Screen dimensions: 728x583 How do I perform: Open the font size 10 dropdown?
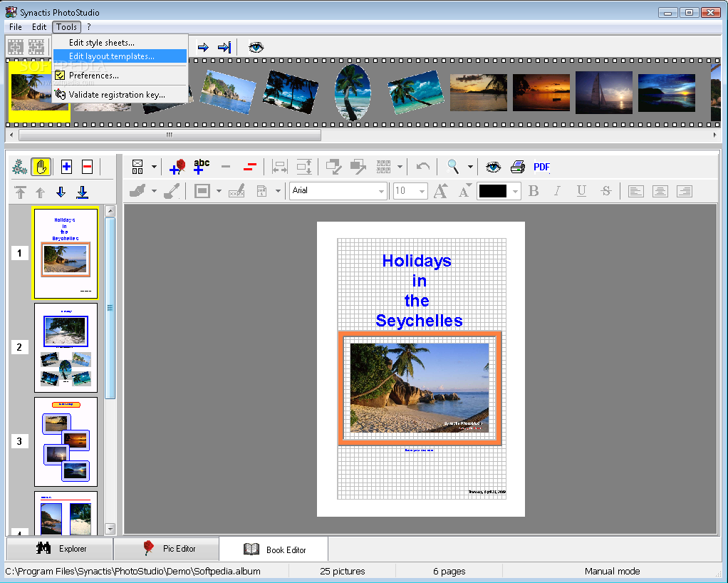point(410,190)
